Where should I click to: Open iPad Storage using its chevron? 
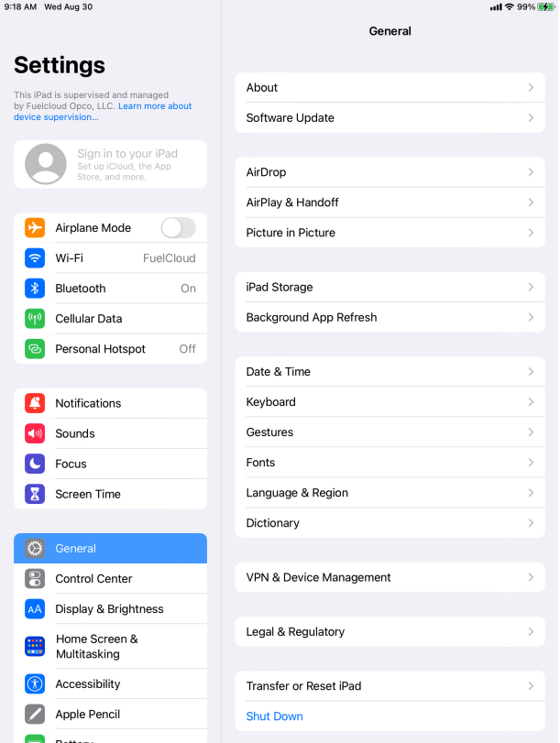531,287
